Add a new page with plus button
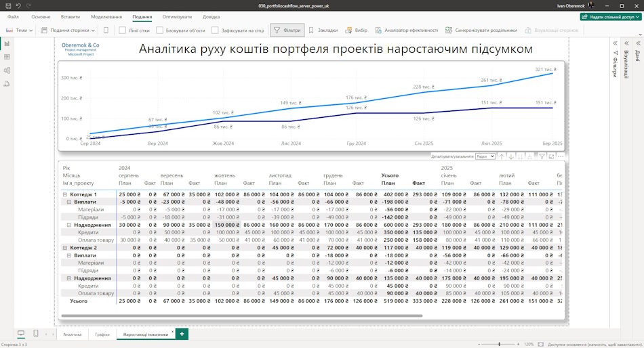The width and height of the screenshot is (644, 348). click(182, 334)
